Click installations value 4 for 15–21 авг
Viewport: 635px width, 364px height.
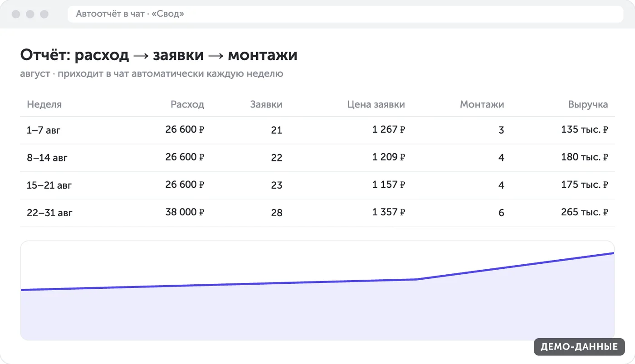[501, 185]
